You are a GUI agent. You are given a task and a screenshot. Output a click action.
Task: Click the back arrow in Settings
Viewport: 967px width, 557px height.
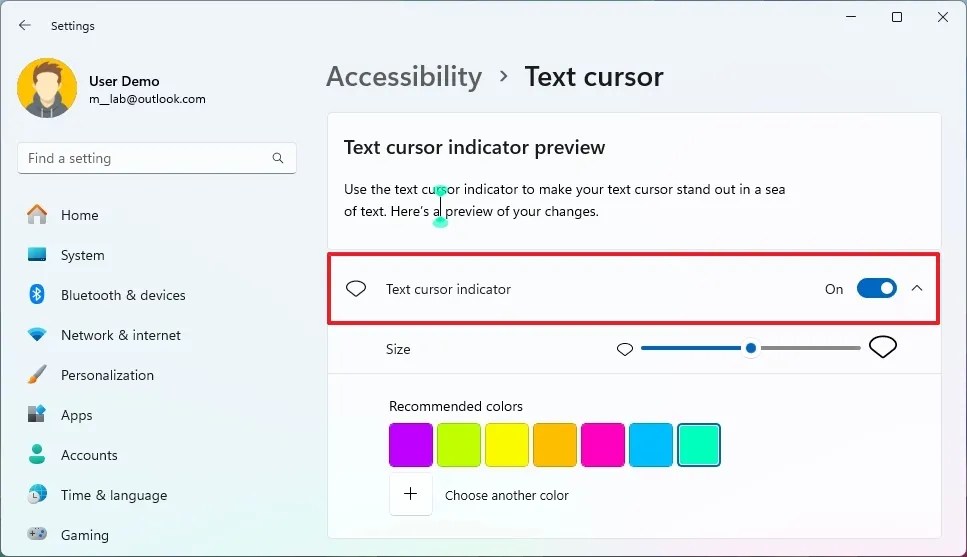click(x=25, y=25)
